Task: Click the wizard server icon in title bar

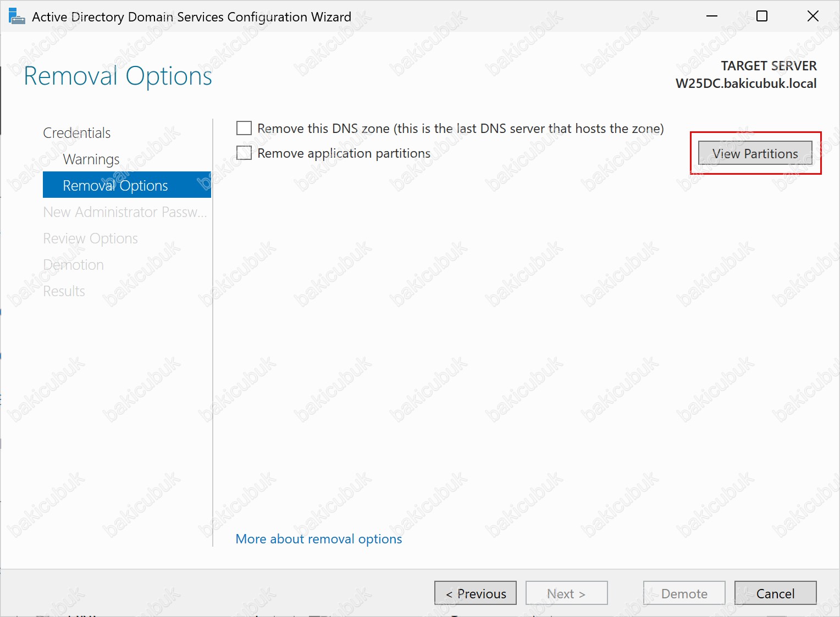Action: click(16, 16)
